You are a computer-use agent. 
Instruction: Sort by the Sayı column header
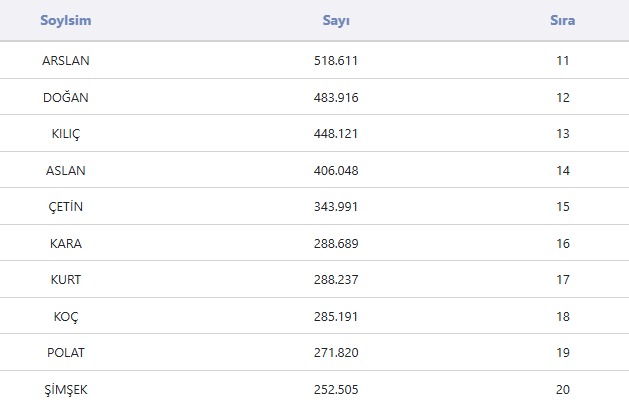tap(336, 20)
